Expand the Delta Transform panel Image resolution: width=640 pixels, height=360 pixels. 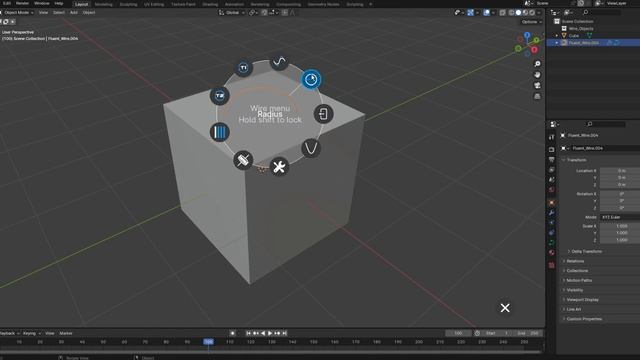586,251
